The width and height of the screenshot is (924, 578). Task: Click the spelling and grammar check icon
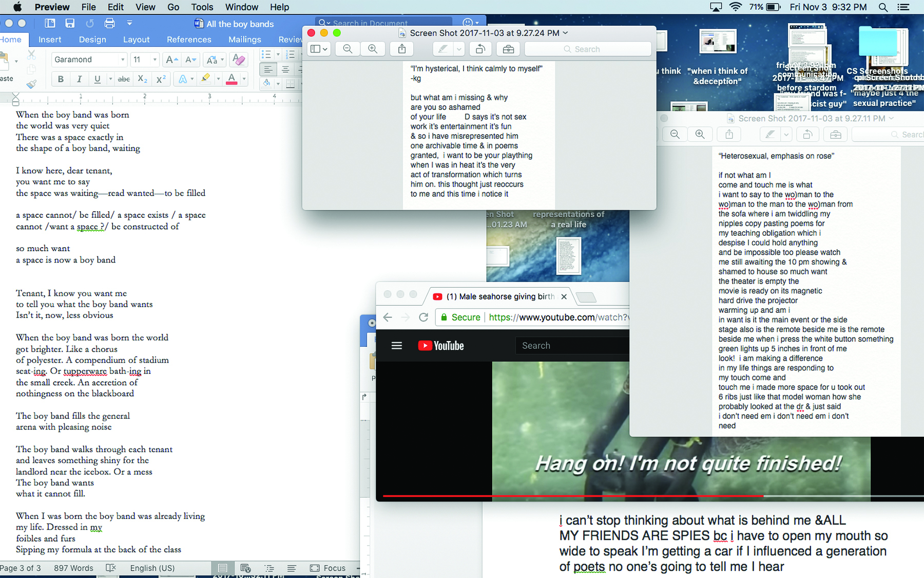point(111,568)
